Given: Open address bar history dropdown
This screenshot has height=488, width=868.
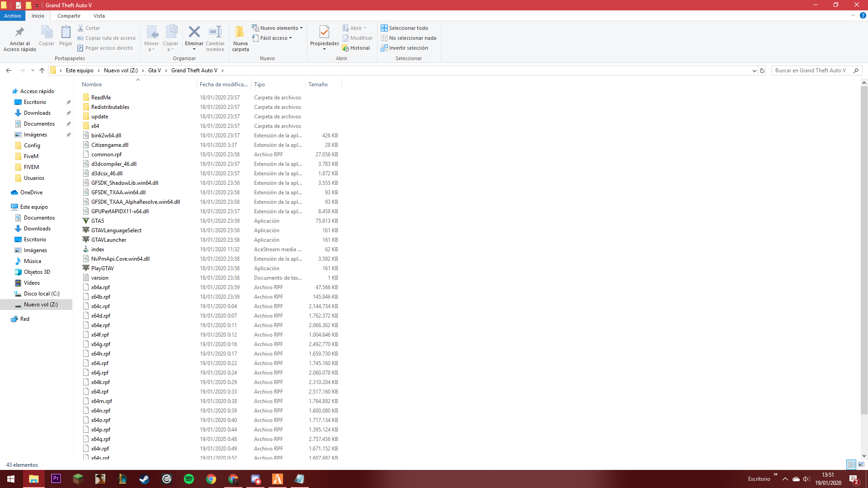Looking at the screenshot, I should point(754,70).
